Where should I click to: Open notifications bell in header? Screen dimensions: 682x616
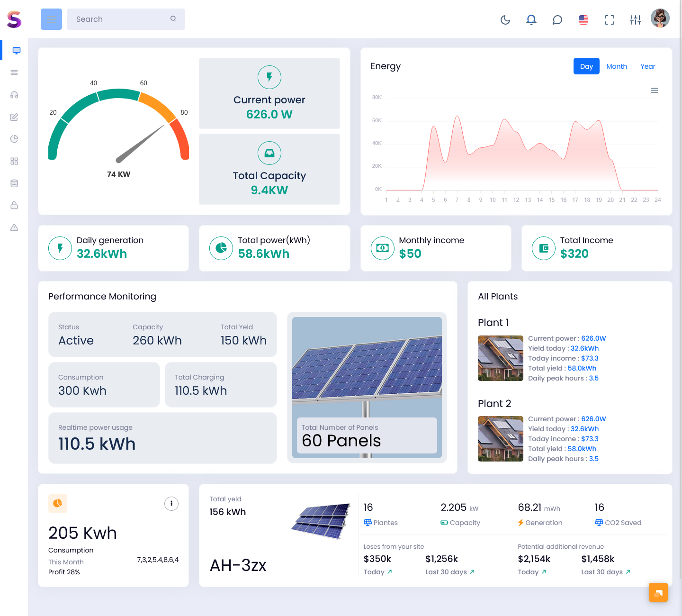(x=531, y=19)
